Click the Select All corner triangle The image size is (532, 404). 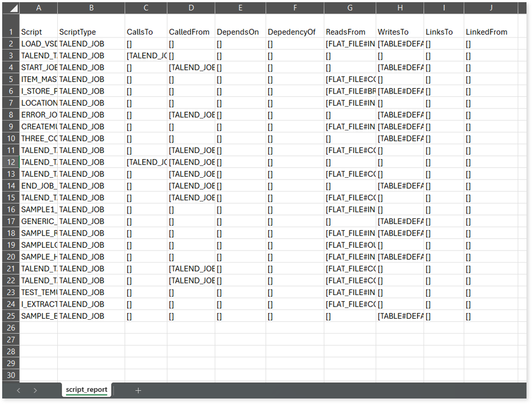pyautogui.click(x=13, y=9)
